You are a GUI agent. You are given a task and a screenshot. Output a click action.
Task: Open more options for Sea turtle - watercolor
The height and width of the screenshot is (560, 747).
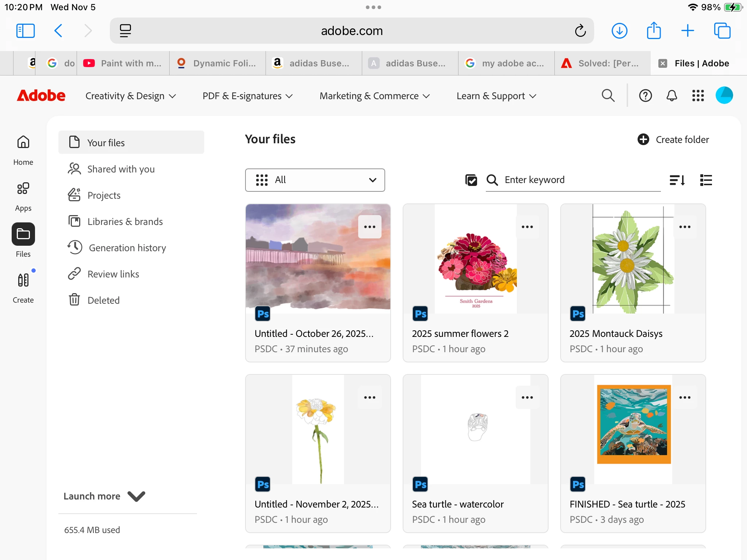[527, 397]
